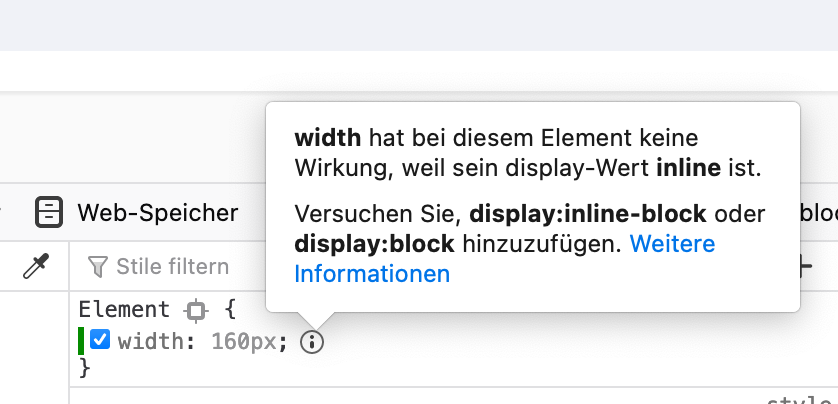Screen dimensions: 838x404
Task: Click the closing brace of Element rule
Action: coord(84,368)
